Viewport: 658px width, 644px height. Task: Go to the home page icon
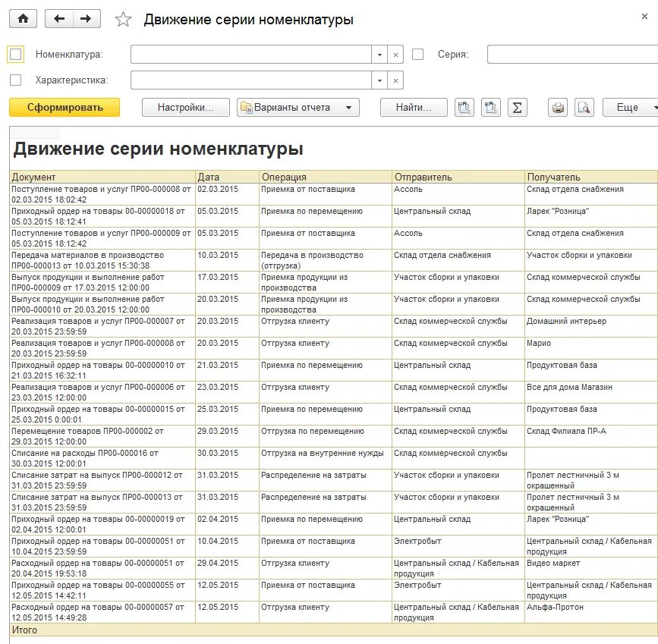pyautogui.click(x=23, y=19)
